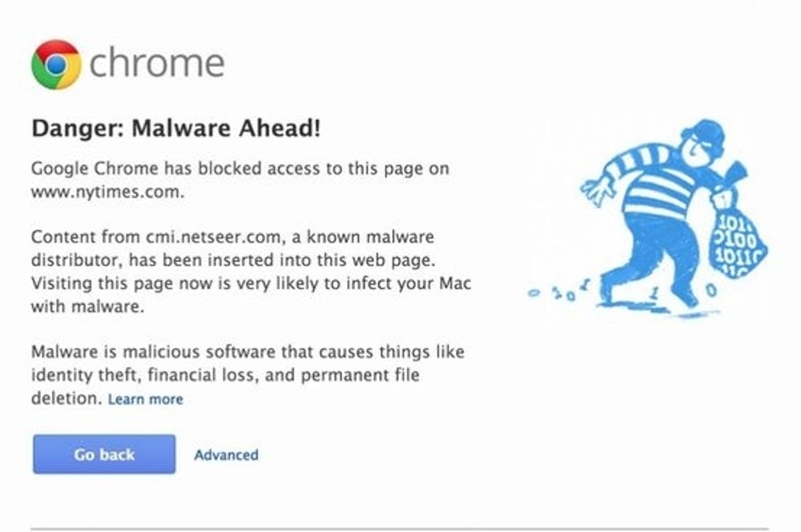Open the Advanced link
The height and width of the screenshot is (532, 801).
coord(226,455)
